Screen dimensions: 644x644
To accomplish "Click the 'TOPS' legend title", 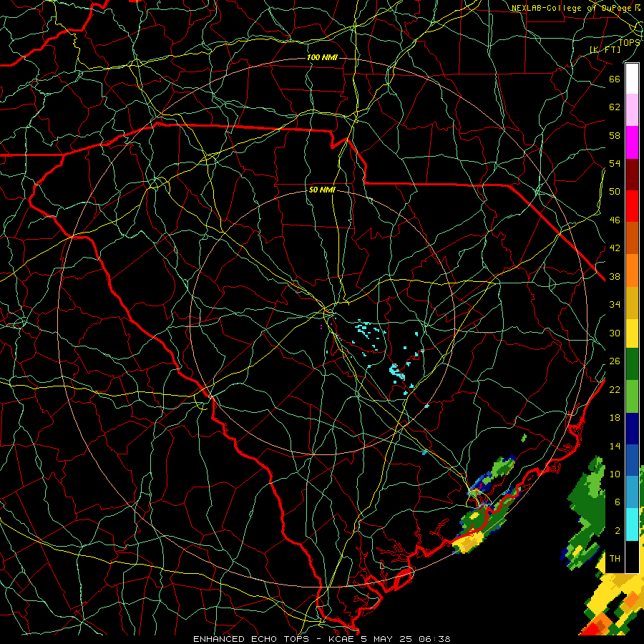I will (629, 43).
